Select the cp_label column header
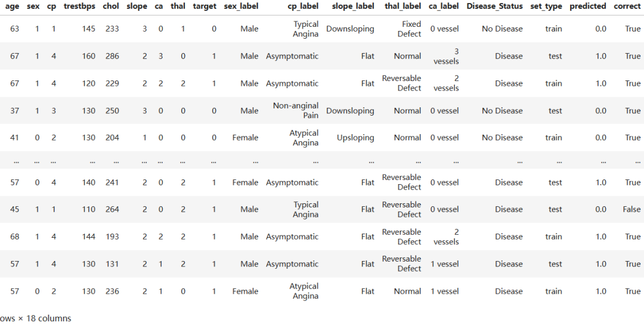Viewport: 644px width, 326px height. pyautogui.click(x=303, y=7)
